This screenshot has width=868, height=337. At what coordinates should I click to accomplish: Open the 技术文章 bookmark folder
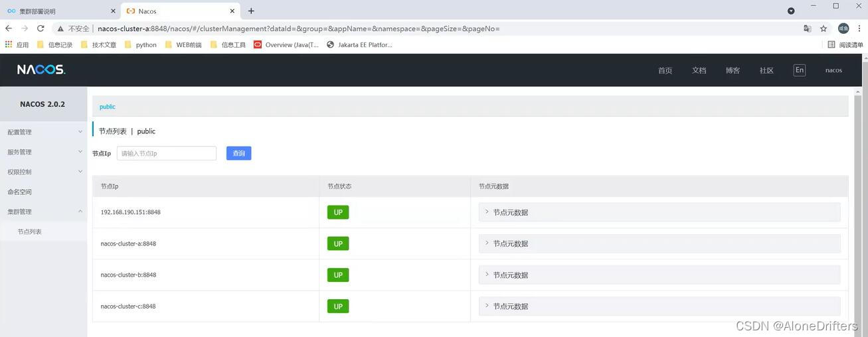click(x=98, y=44)
